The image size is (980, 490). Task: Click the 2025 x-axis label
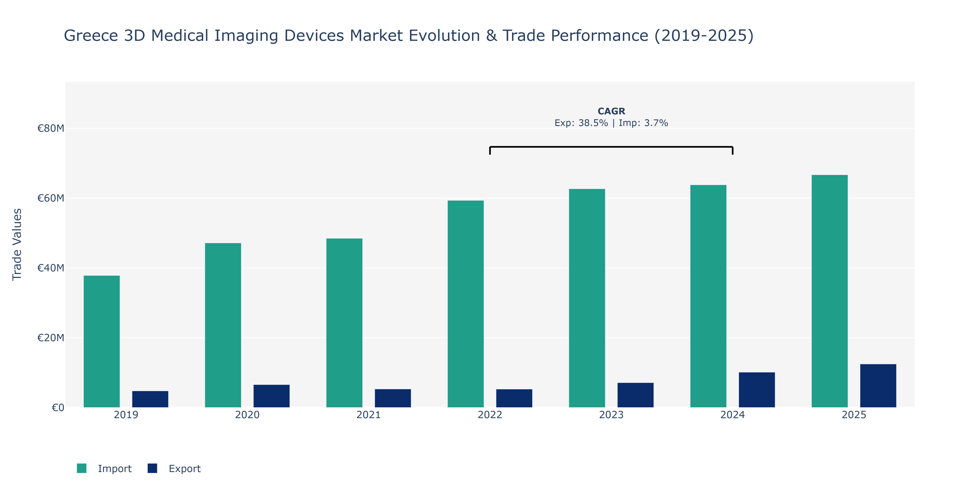[x=854, y=415]
